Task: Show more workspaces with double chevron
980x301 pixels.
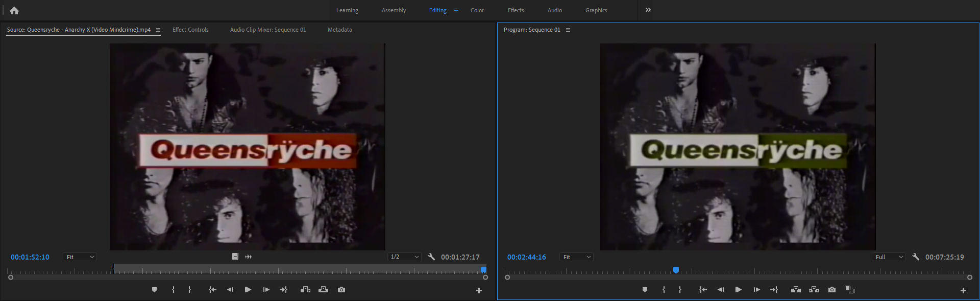Action: pyautogui.click(x=648, y=10)
